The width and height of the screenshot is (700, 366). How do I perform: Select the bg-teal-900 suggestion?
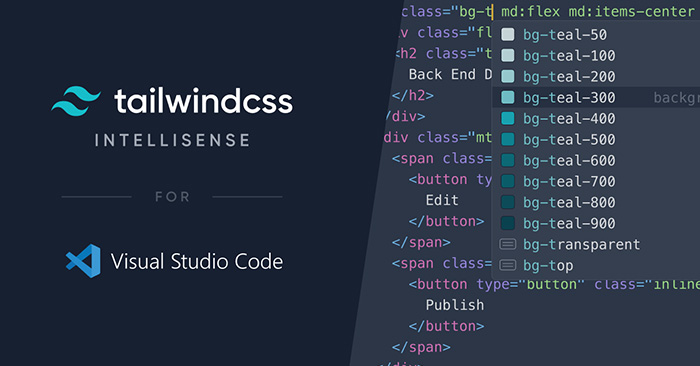596,223
